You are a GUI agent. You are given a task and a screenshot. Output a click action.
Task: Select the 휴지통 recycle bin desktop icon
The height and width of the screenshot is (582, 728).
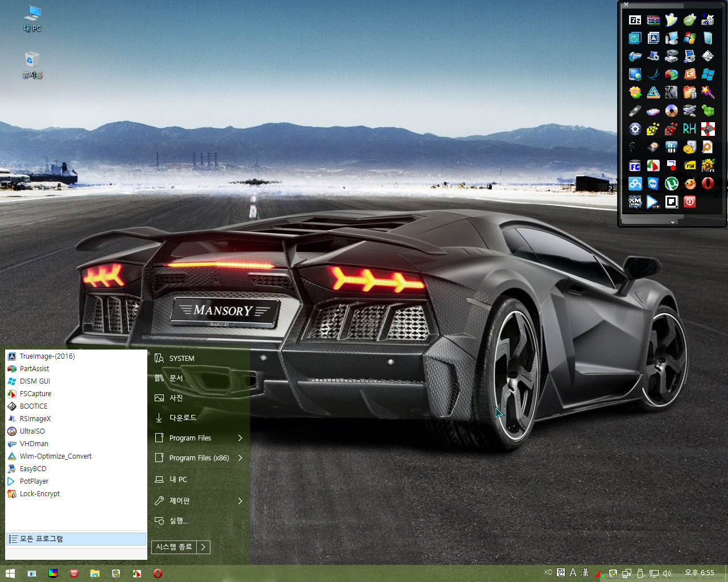coord(32,65)
